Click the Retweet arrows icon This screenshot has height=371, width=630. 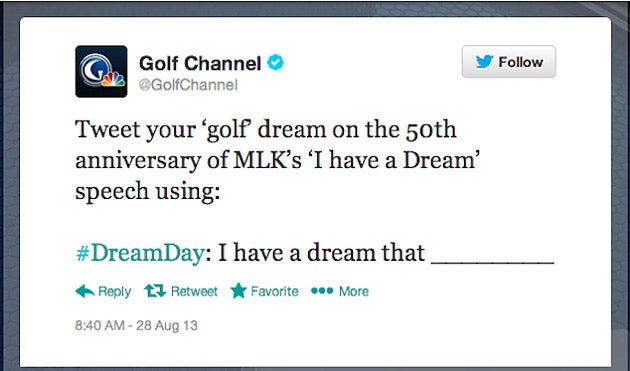(155, 291)
